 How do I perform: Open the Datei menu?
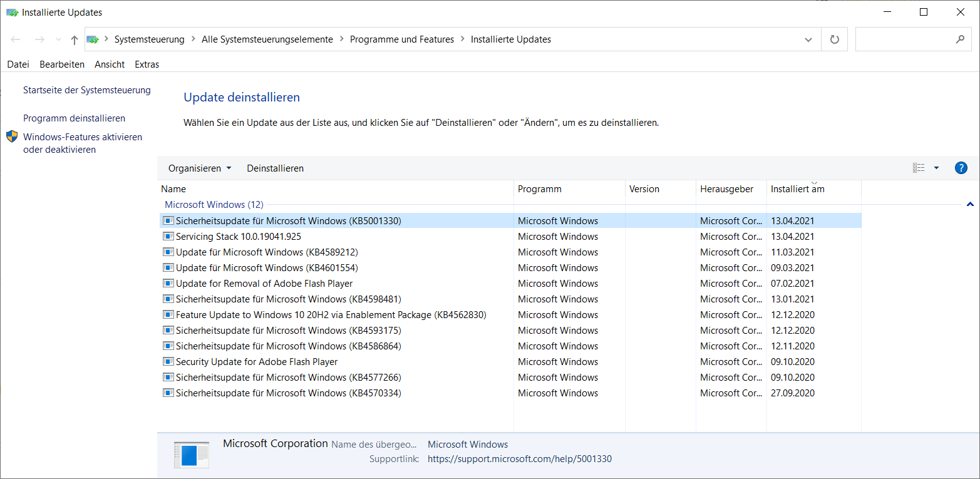[x=18, y=64]
